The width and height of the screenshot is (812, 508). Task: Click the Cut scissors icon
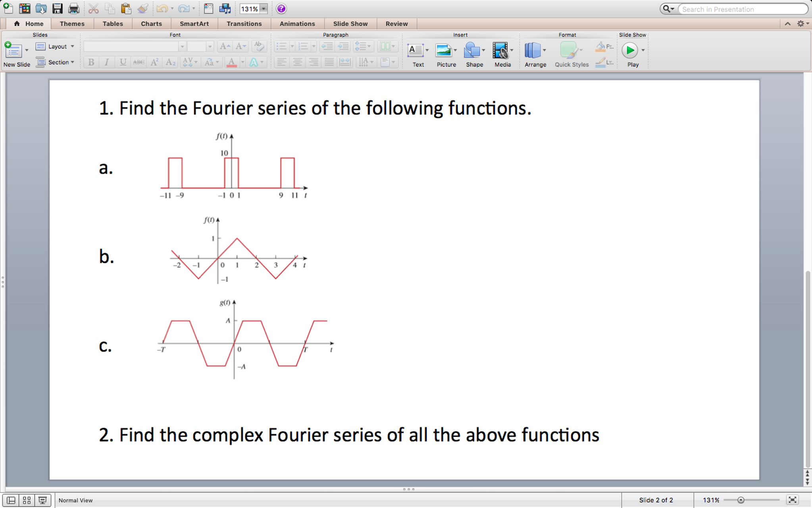pos(94,8)
